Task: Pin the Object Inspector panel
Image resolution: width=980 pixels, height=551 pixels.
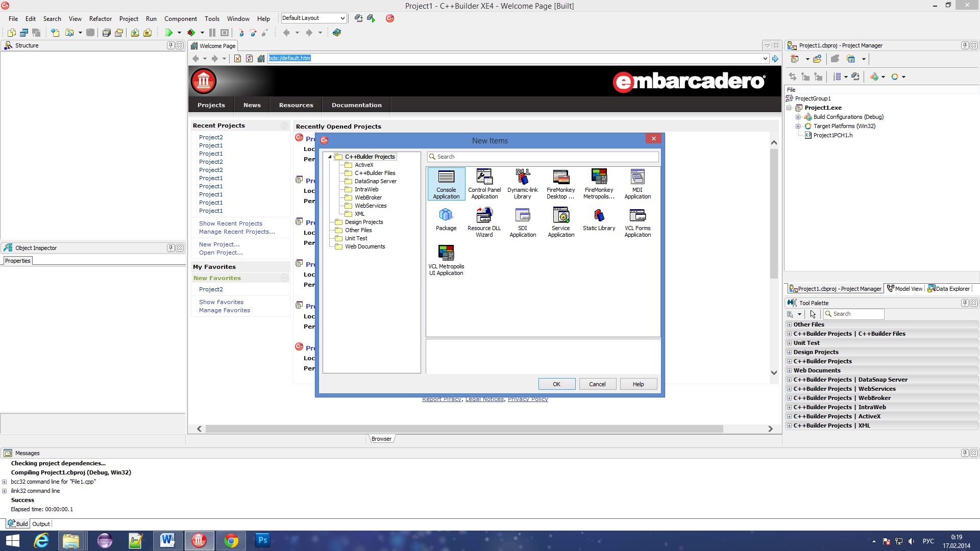Action: pyautogui.click(x=170, y=248)
